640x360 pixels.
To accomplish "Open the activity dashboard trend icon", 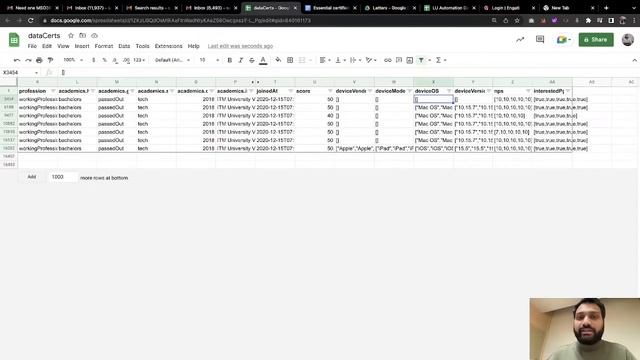I will [x=520, y=40].
